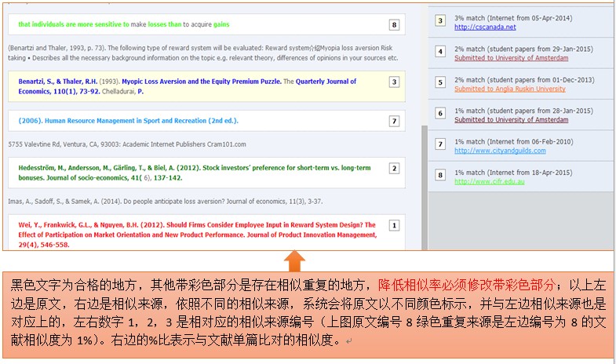Click source badge 7 beside Human Resource Management reference
This screenshot has height=364, width=616.
pos(394,121)
